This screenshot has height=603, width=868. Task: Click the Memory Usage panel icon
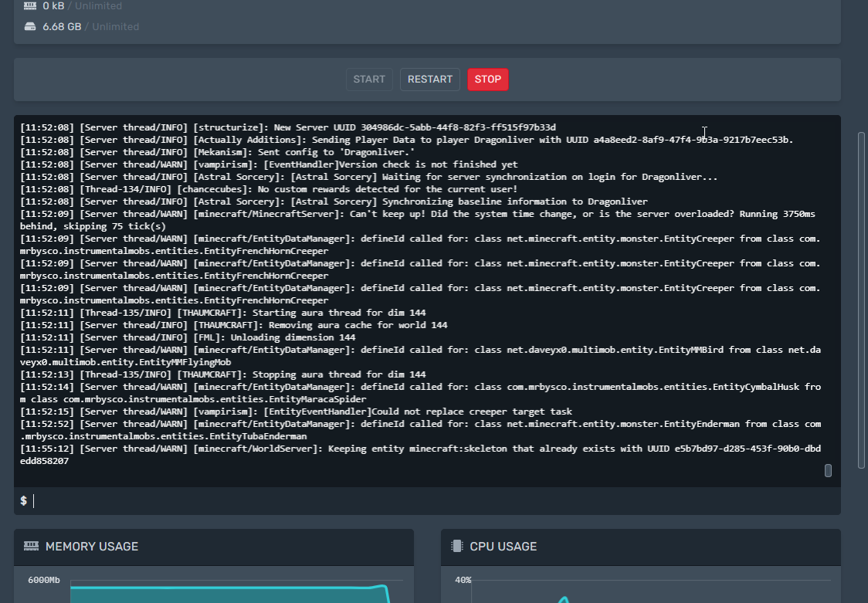pyautogui.click(x=31, y=546)
